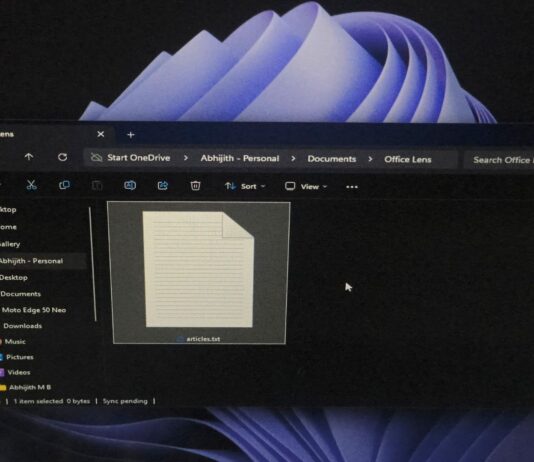This screenshot has width=534, height=462.
Task: Select Gallery in navigation pane
Action: tap(10, 244)
